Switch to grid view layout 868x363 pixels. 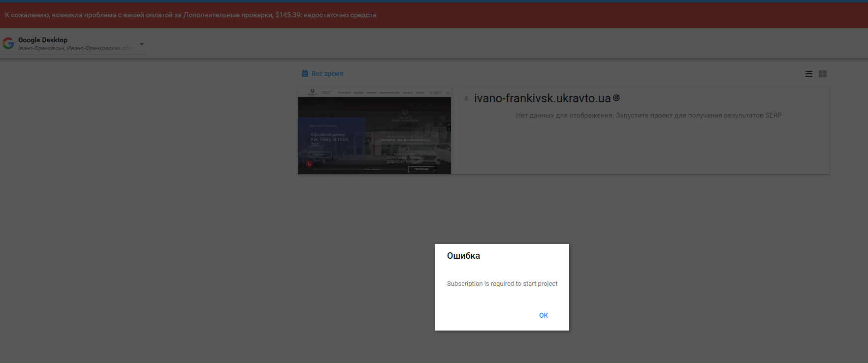(x=823, y=74)
